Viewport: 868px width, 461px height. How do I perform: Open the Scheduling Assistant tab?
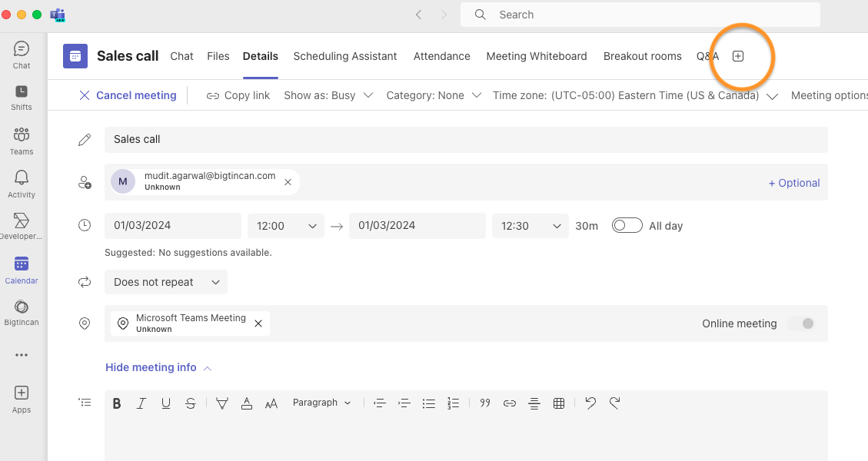pyautogui.click(x=345, y=56)
